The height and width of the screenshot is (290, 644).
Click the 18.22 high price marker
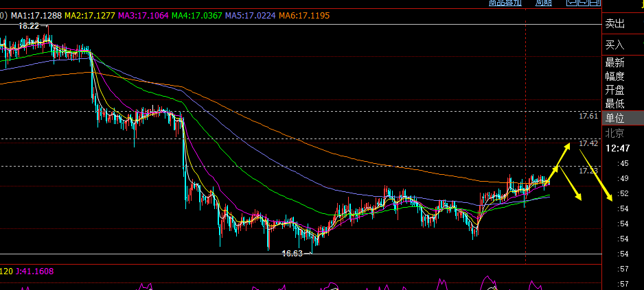pyautogui.click(x=30, y=26)
